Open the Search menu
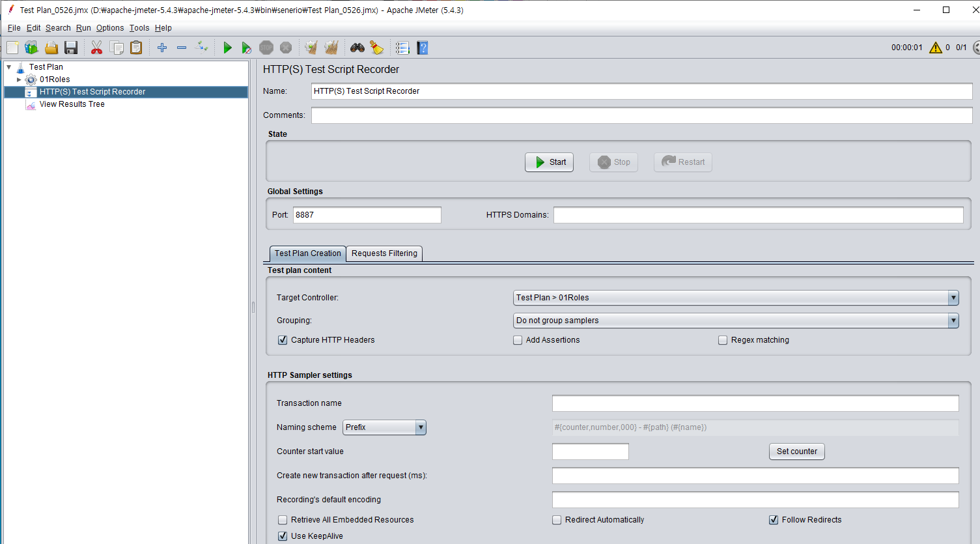Image resolution: width=980 pixels, height=544 pixels. point(58,28)
